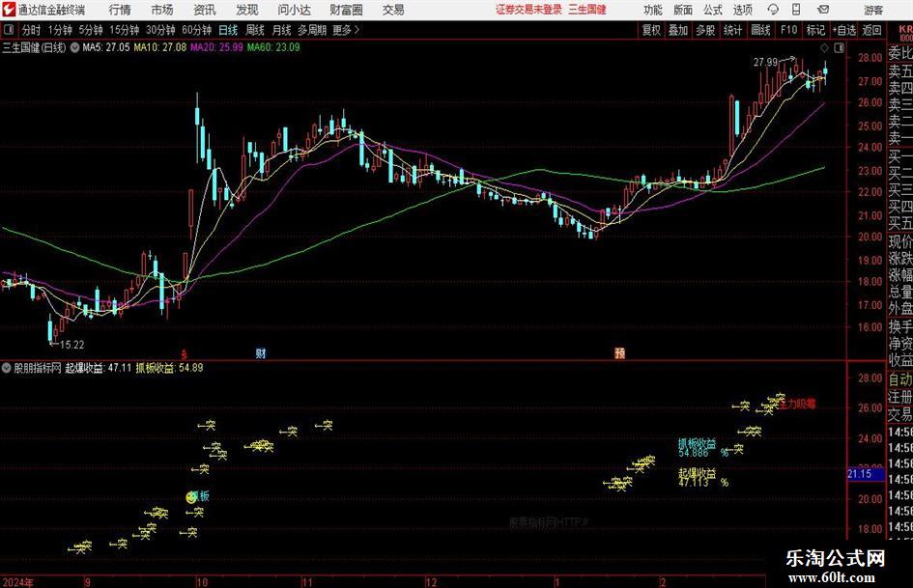Add stock via +自选 button
The height and width of the screenshot is (588, 913).
pyautogui.click(x=844, y=30)
